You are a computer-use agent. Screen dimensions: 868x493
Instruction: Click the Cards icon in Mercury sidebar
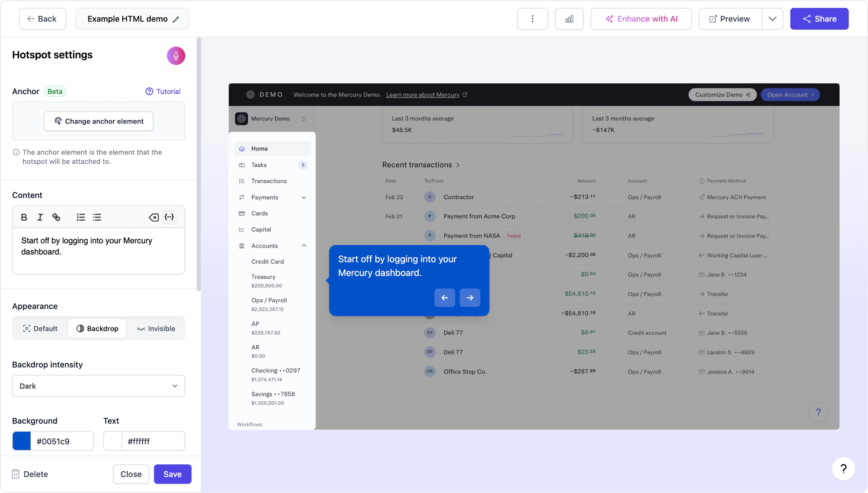[242, 213]
